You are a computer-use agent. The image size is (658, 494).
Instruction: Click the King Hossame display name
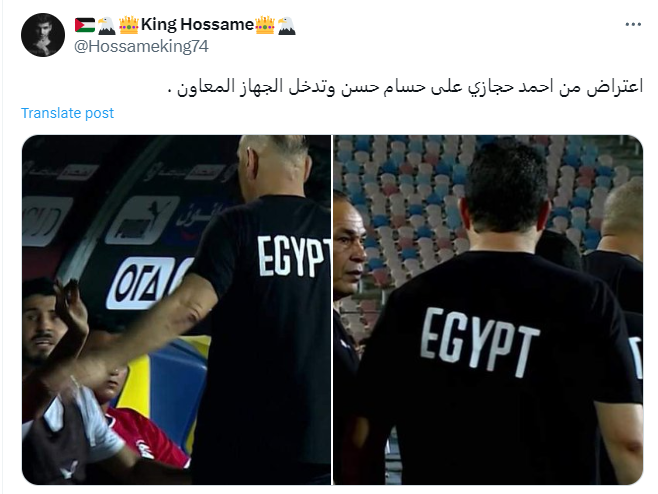point(197,25)
